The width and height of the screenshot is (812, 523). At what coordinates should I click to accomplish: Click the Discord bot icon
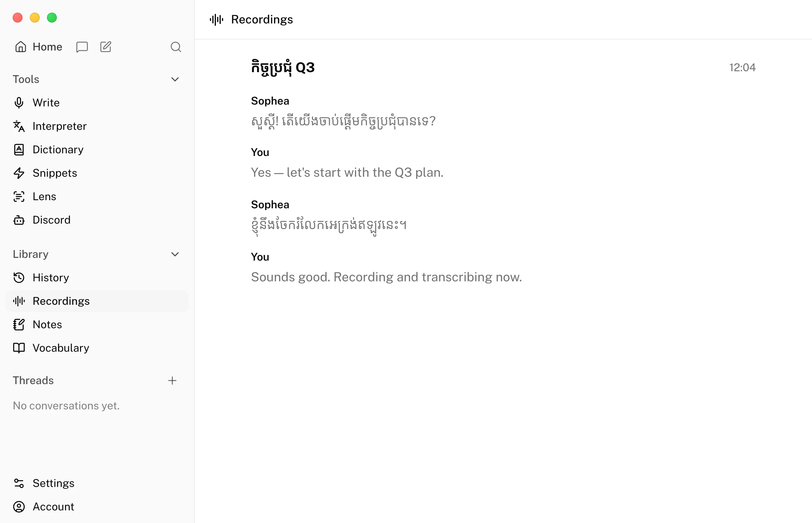(x=19, y=220)
